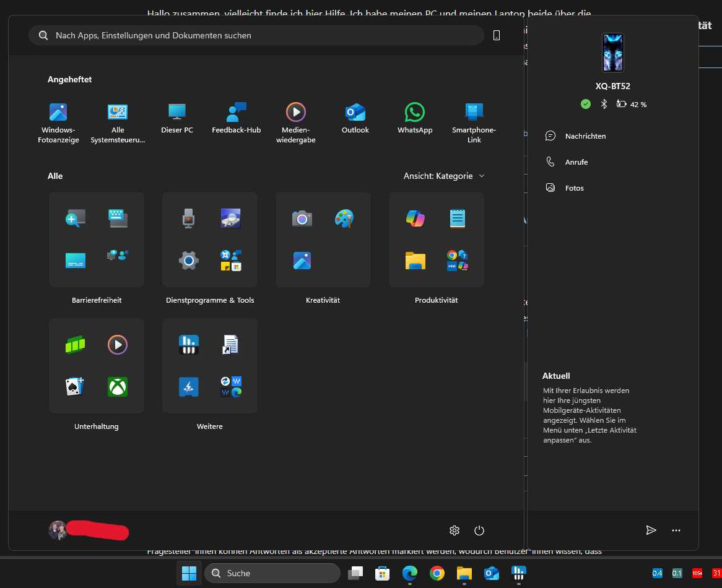Screen dimensions: 722x588
Task: Open Live Captions icon in Barrierefreiheit
Action: tap(76, 261)
